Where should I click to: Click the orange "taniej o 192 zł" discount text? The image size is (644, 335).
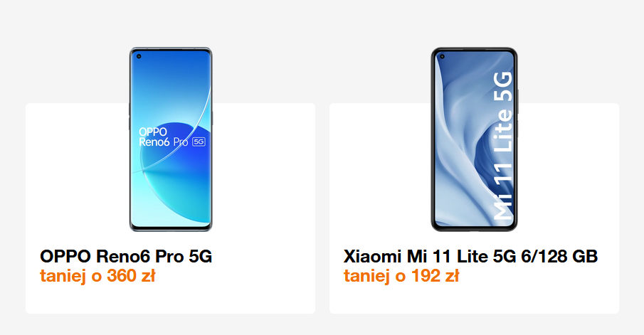pos(401,276)
